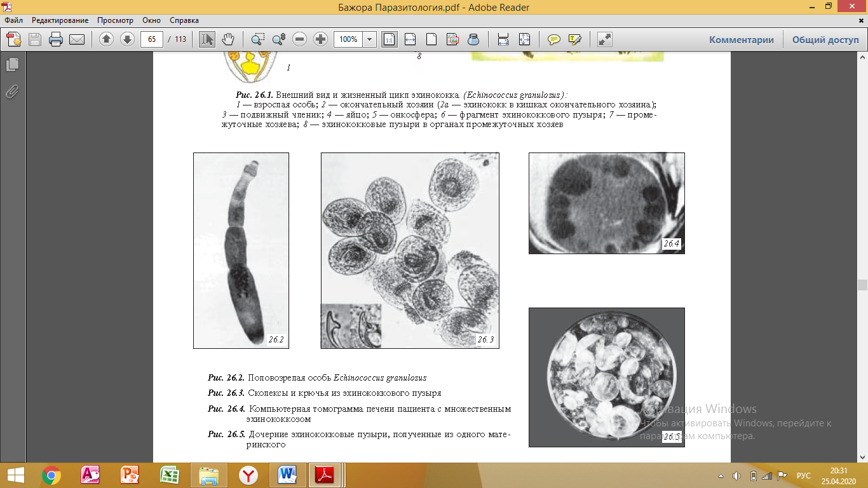Select the Highlight text tool
This screenshot has width=868, height=488.
(x=575, y=39)
